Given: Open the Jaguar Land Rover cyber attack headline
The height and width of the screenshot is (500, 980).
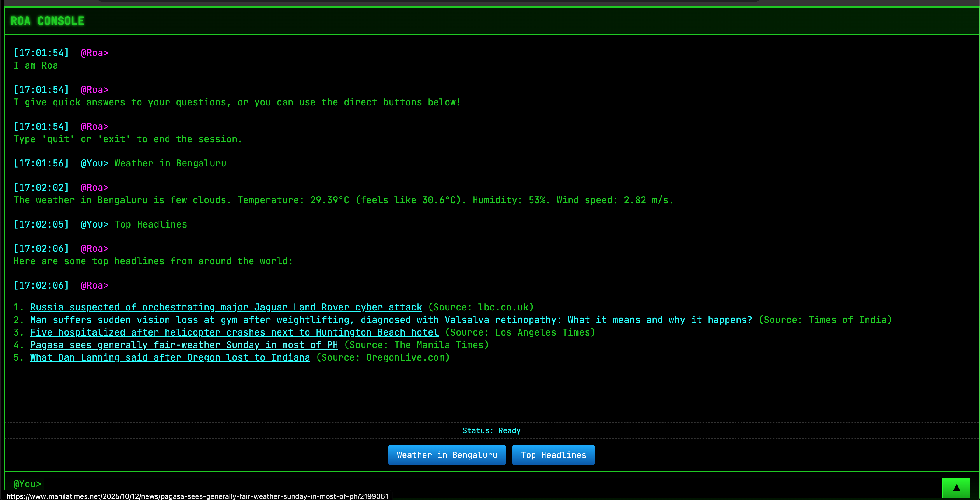Looking at the screenshot, I should click(226, 307).
